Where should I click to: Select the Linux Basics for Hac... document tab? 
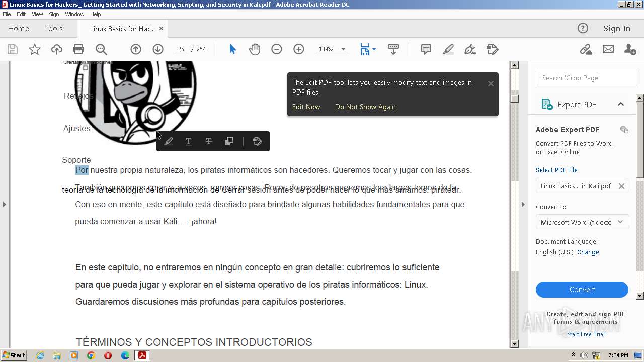(x=122, y=29)
